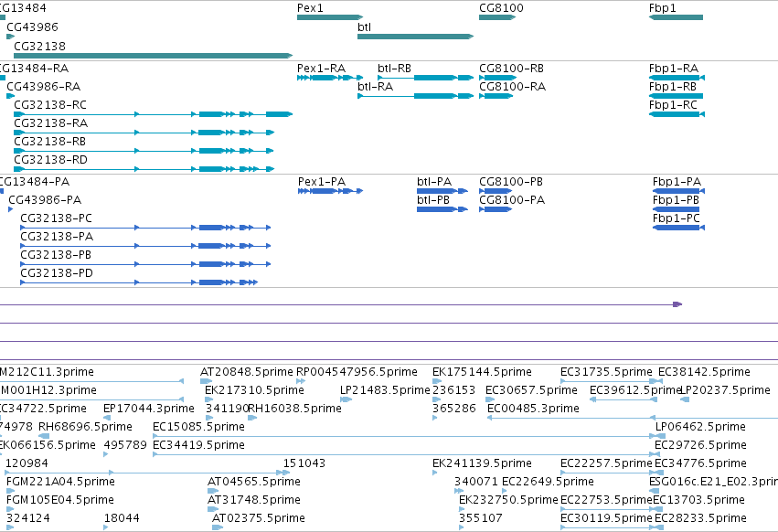Select the Fbp1-RC transcript
The width and height of the screenshot is (778, 532).
(677, 114)
